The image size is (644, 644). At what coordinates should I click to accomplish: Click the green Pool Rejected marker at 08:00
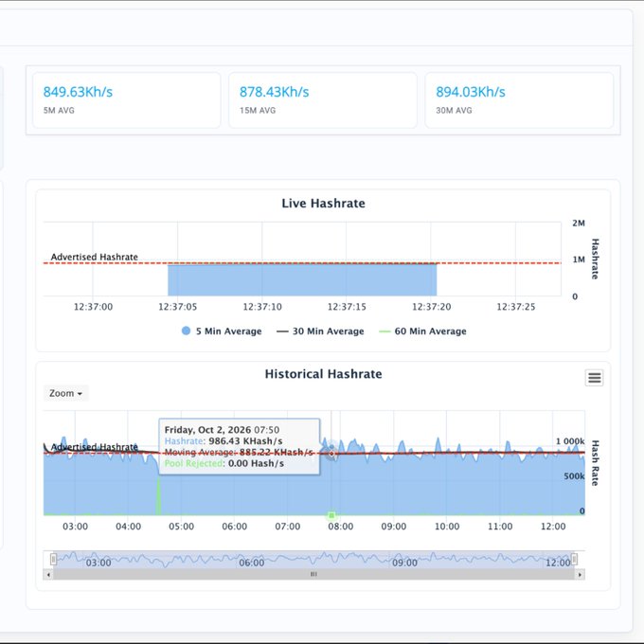pos(331,515)
